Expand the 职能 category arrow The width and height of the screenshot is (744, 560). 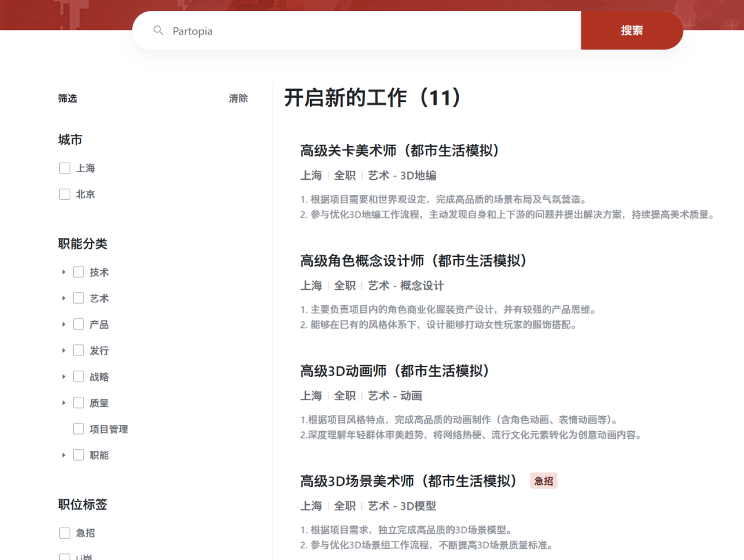[63, 455]
